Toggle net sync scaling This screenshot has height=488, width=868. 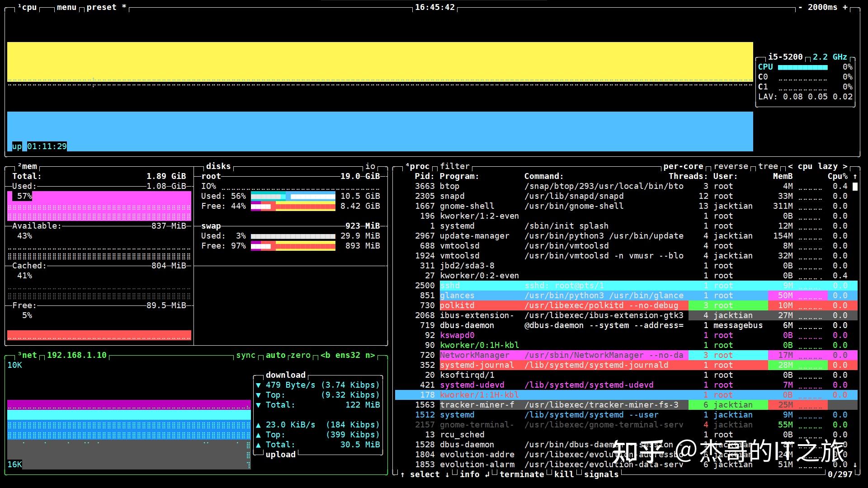[245, 355]
